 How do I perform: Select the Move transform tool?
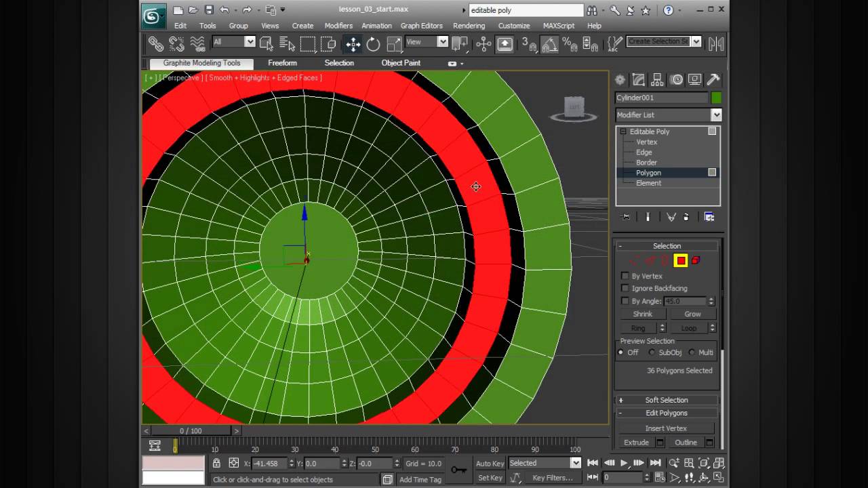353,44
